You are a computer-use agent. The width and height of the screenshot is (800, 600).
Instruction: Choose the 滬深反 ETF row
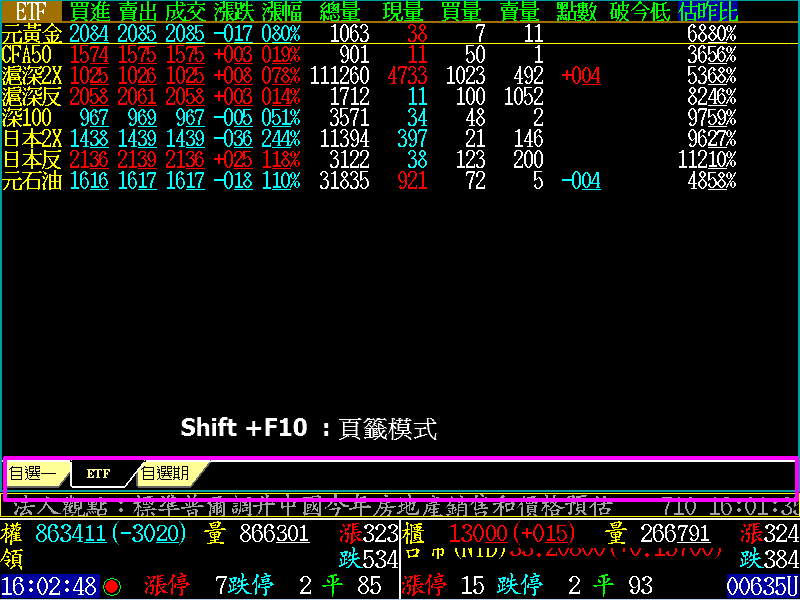click(31, 96)
